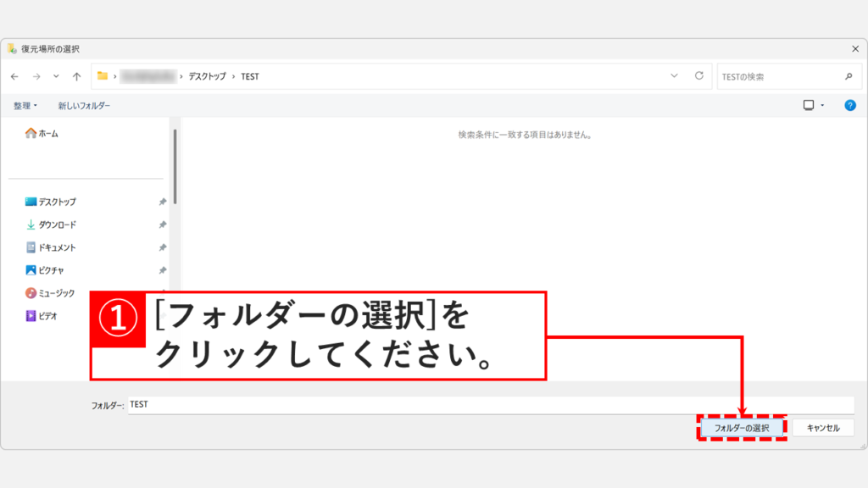Image resolution: width=868 pixels, height=488 pixels.
Task: Select デスクトップ in the sidebar
Action: click(50, 202)
